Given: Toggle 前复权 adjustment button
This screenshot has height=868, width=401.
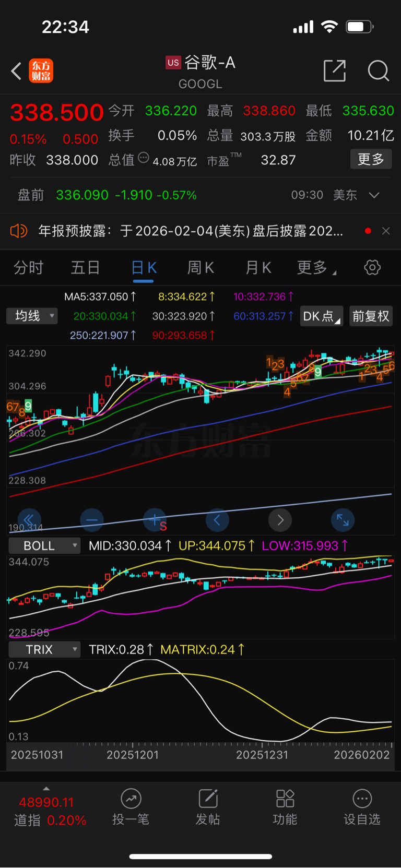Looking at the screenshot, I should click(x=371, y=316).
